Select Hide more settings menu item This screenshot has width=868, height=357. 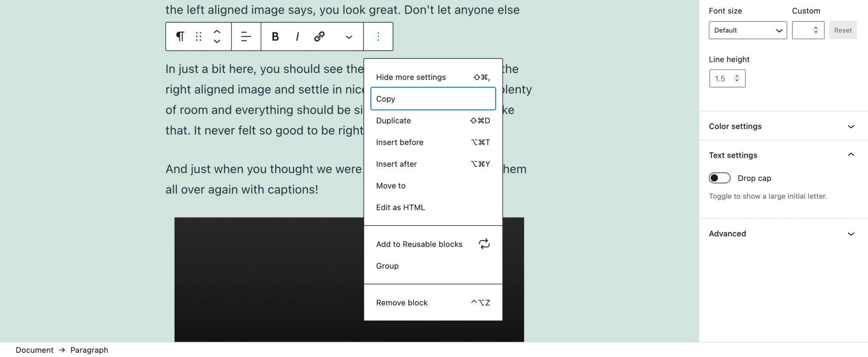click(433, 77)
